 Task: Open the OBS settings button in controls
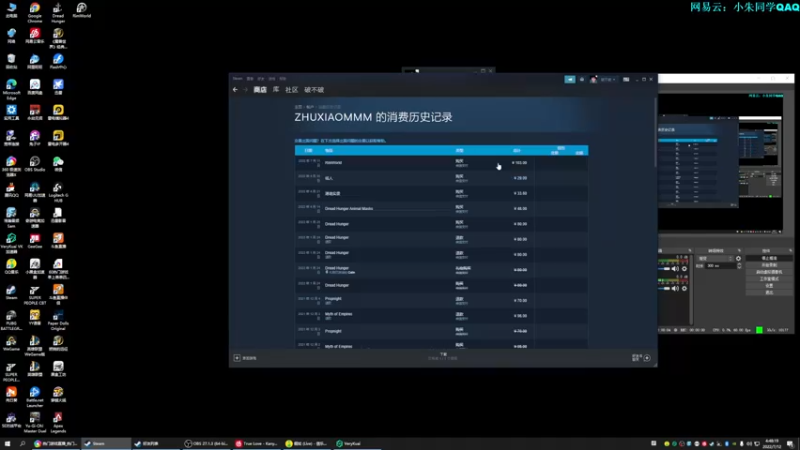click(769, 286)
